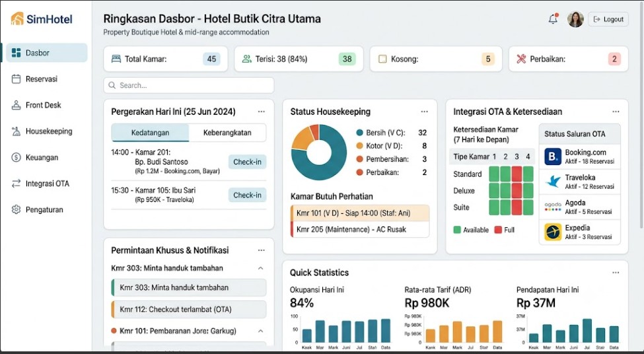Click the Traveloka bird logo icon
The image size is (644, 354).
click(x=553, y=182)
